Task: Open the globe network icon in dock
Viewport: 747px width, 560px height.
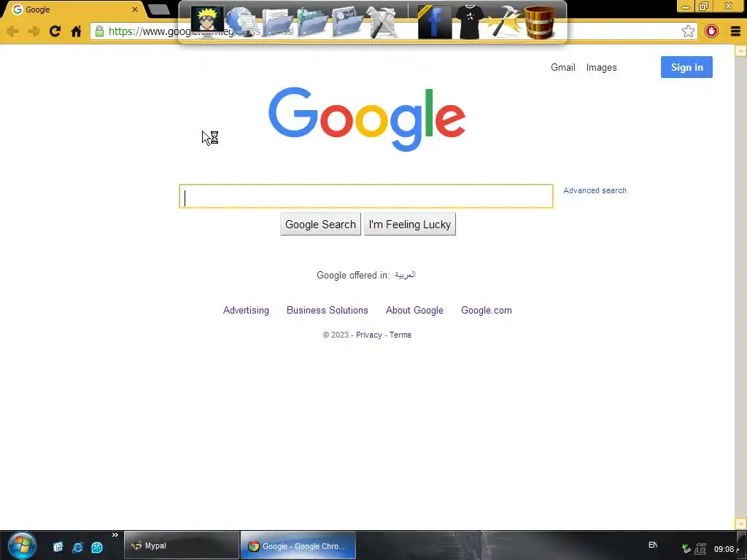Action: point(242,22)
